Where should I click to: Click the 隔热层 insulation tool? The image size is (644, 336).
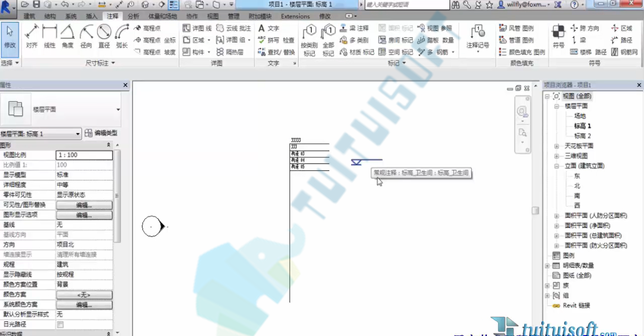click(230, 52)
